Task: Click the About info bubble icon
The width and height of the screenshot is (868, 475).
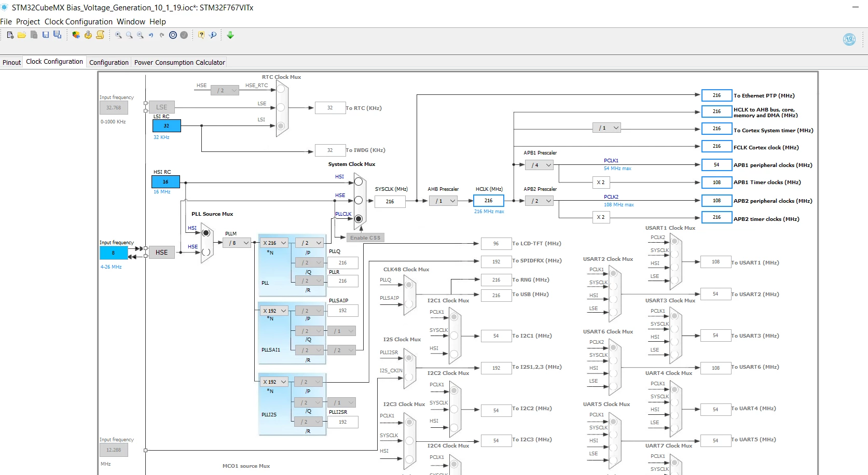Action: pyautogui.click(x=213, y=35)
